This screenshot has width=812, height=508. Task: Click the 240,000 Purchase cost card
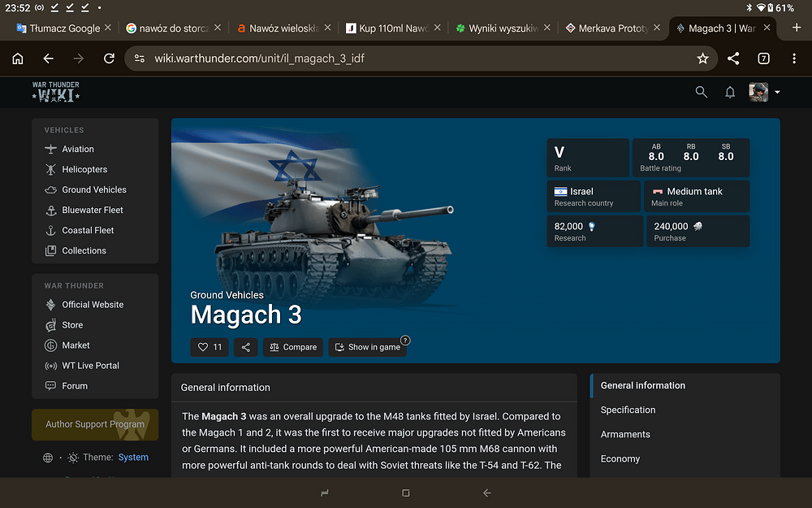click(698, 231)
